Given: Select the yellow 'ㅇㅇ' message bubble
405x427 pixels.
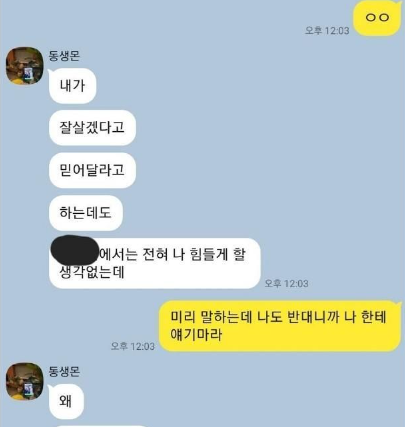Looking at the screenshot, I should pos(377,18).
